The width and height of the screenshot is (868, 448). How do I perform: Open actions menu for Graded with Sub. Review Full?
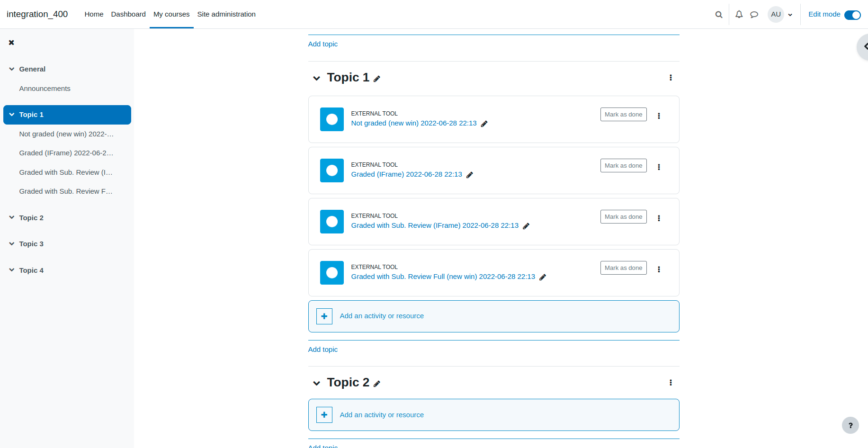659,269
